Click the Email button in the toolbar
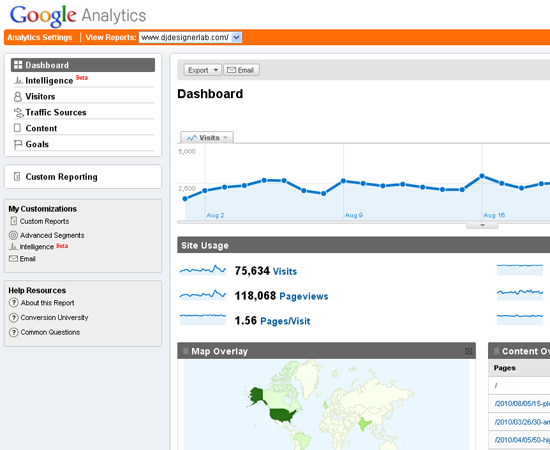 click(241, 70)
